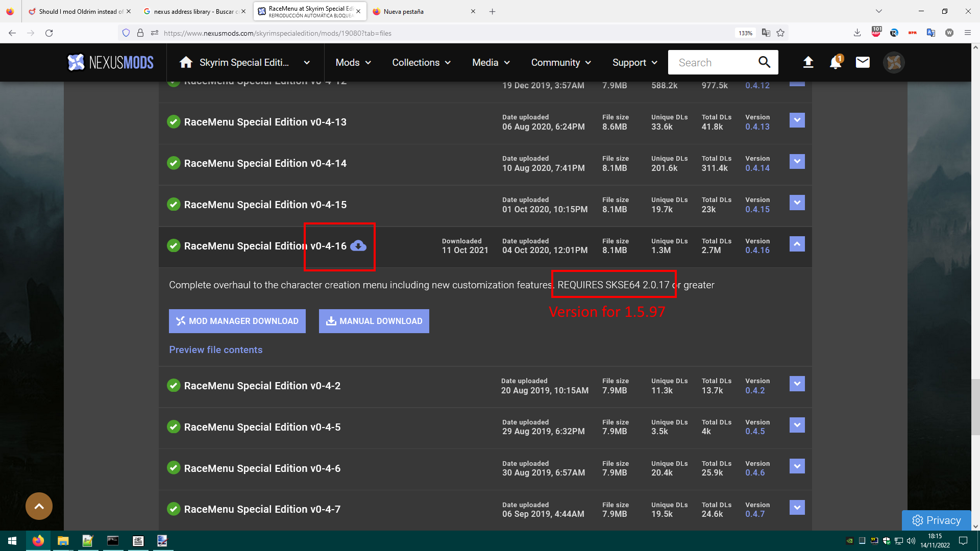This screenshot has height=551, width=980.
Task: Open the Mods menu
Action: tap(353, 62)
